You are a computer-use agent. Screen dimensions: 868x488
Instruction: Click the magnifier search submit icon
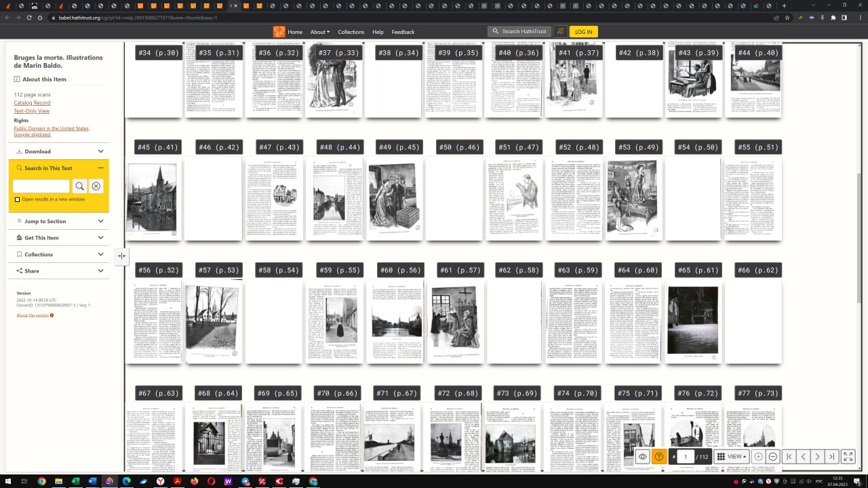click(79, 186)
